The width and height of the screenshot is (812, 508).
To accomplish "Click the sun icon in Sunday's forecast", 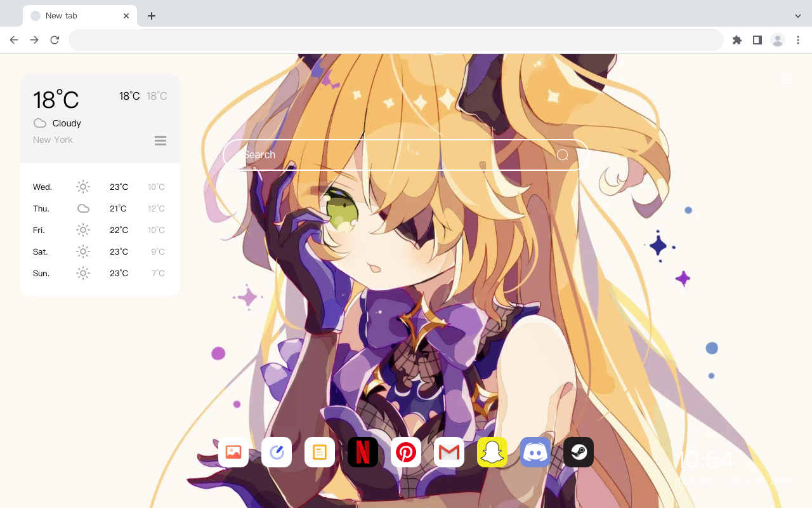I will (83, 273).
